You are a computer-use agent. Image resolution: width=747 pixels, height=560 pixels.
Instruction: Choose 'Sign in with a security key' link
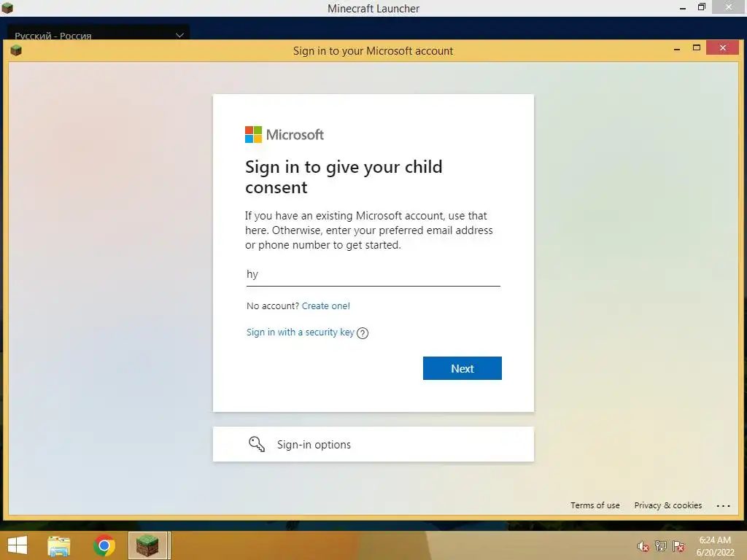pos(300,332)
